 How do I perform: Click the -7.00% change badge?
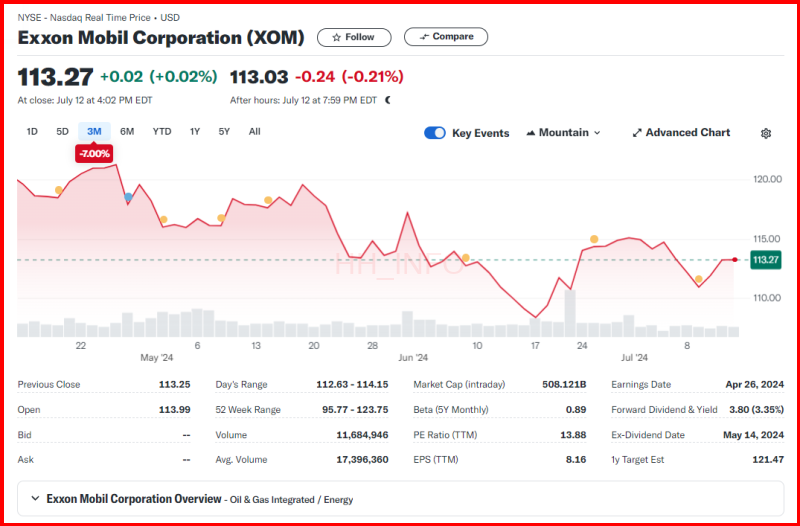tap(94, 154)
